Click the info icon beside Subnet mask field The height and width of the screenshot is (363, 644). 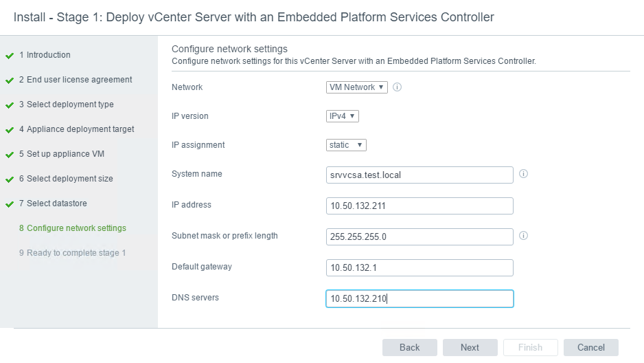523,236
